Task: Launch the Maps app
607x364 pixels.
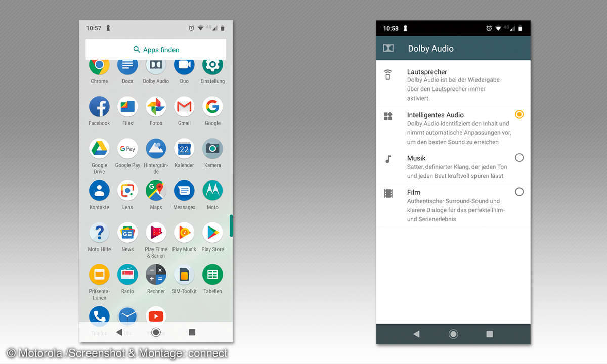Action: [x=156, y=191]
